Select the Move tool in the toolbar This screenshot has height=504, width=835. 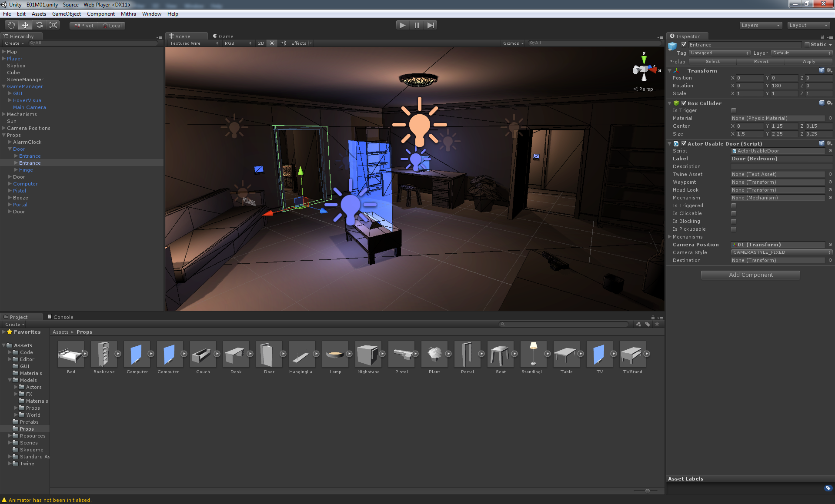click(25, 25)
